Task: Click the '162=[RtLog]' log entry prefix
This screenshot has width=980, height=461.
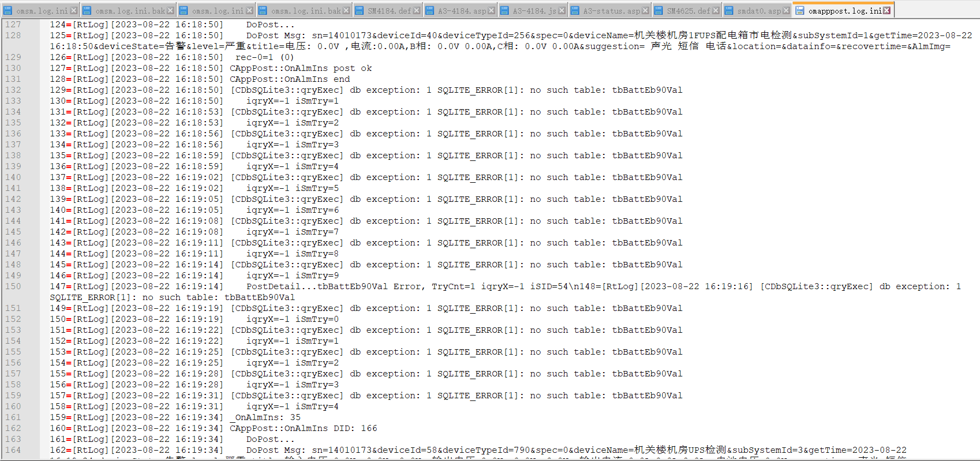Action: (x=79, y=450)
